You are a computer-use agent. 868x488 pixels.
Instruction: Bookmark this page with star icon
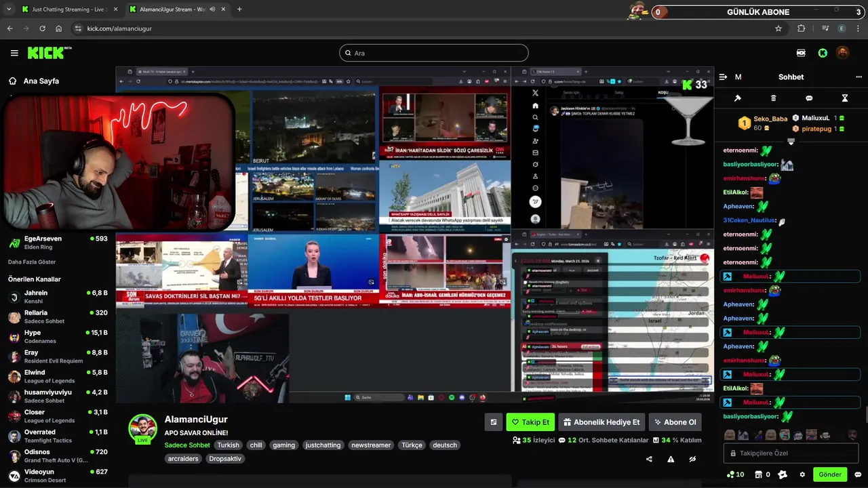click(x=778, y=28)
